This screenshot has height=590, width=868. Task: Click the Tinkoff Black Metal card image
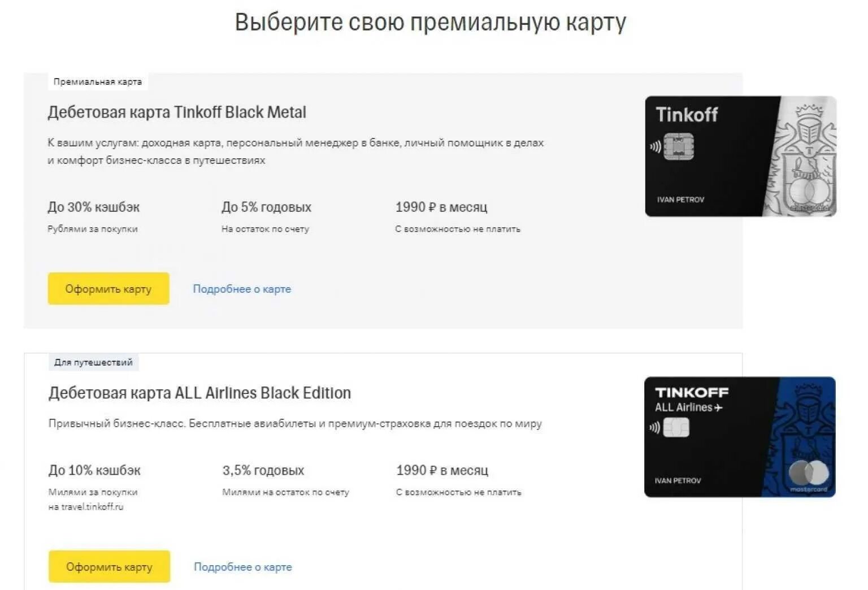click(740, 157)
